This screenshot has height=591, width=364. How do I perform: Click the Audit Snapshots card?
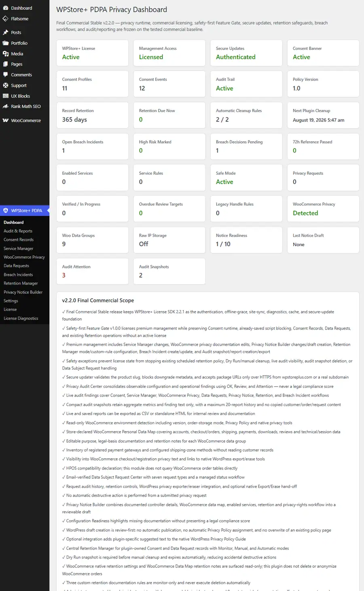[169, 271]
